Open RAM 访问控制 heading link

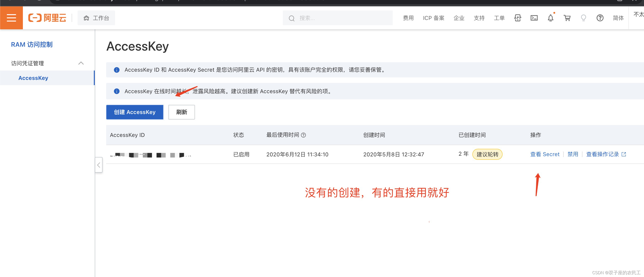[32, 44]
